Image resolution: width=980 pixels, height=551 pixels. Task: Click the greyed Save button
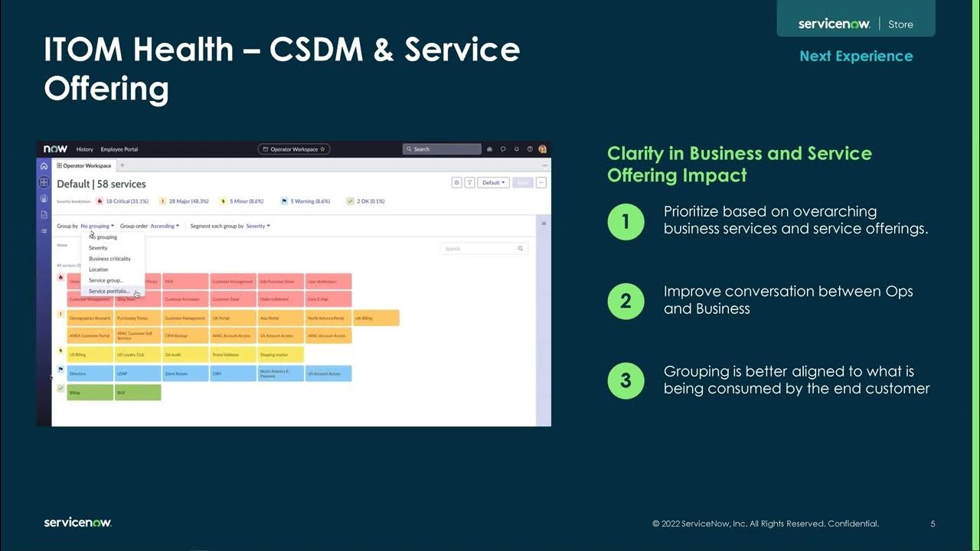click(522, 182)
